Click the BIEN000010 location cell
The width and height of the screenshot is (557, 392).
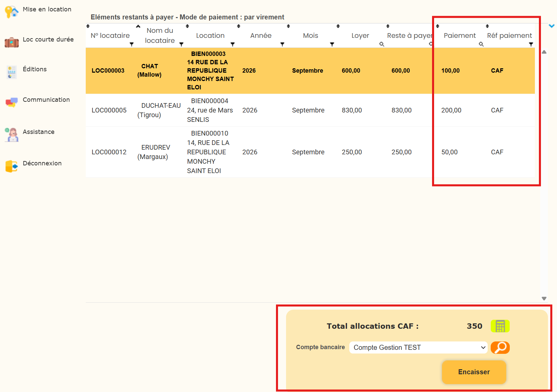[208, 152]
